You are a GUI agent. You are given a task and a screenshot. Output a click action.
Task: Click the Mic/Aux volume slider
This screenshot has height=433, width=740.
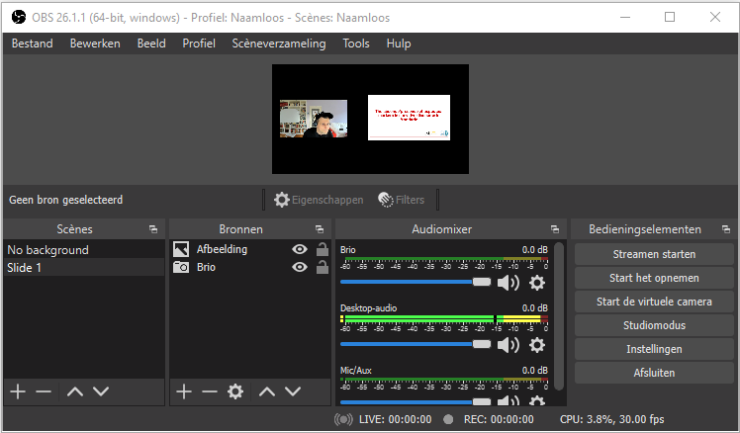pos(415,402)
